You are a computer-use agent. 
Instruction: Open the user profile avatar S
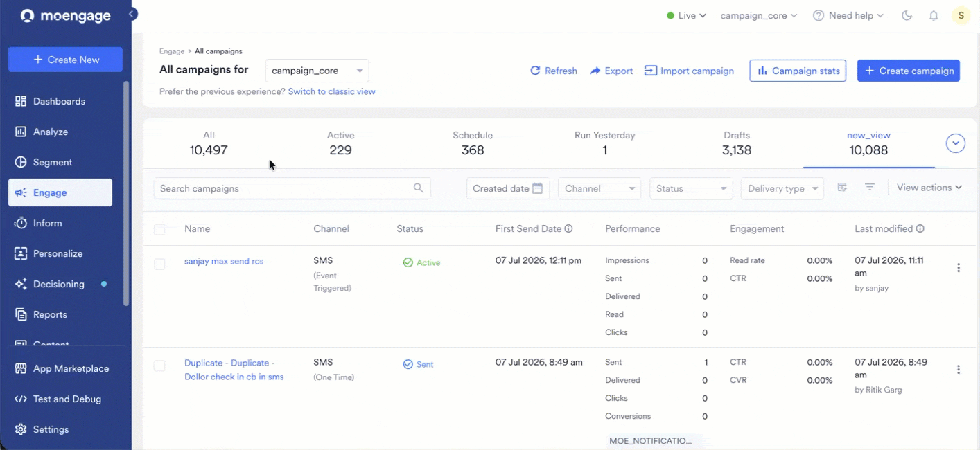pos(961,15)
